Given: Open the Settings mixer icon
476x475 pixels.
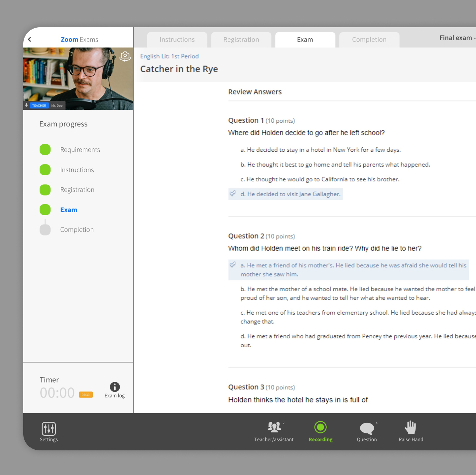Looking at the screenshot, I should pos(49,429).
